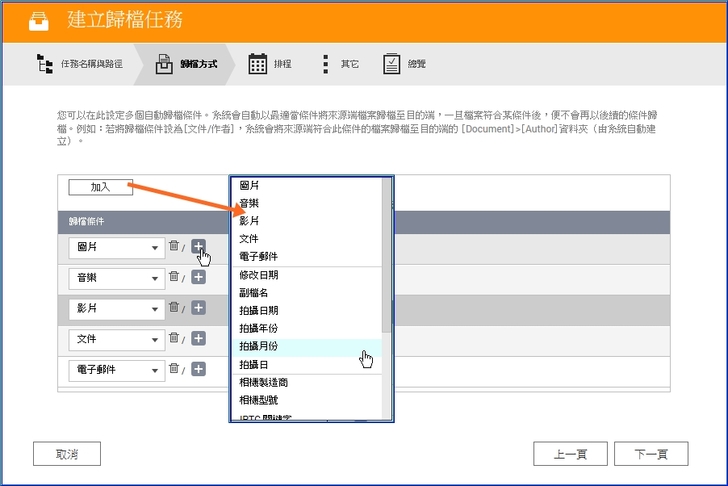This screenshot has width=728, height=486.
Task: Click plus icon in 圖片 row
Action: [198, 246]
